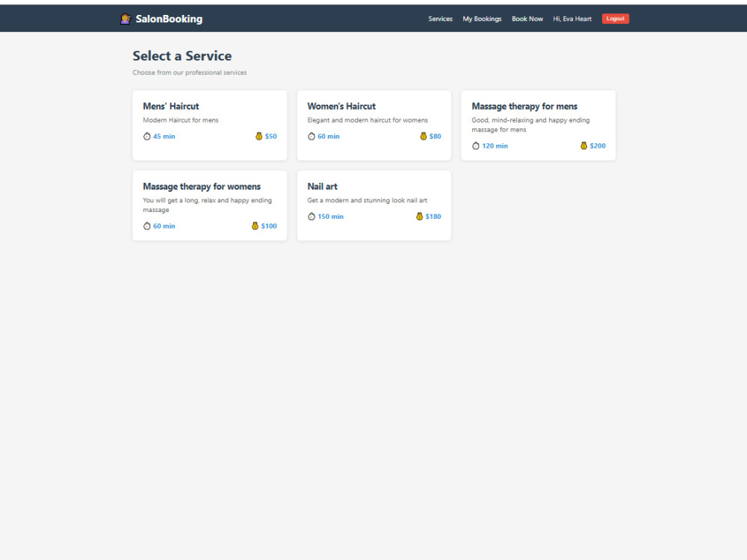Image resolution: width=747 pixels, height=560 pixels.
Task: Click the "45 min" duration text
Action: click(x=164, y=136)
